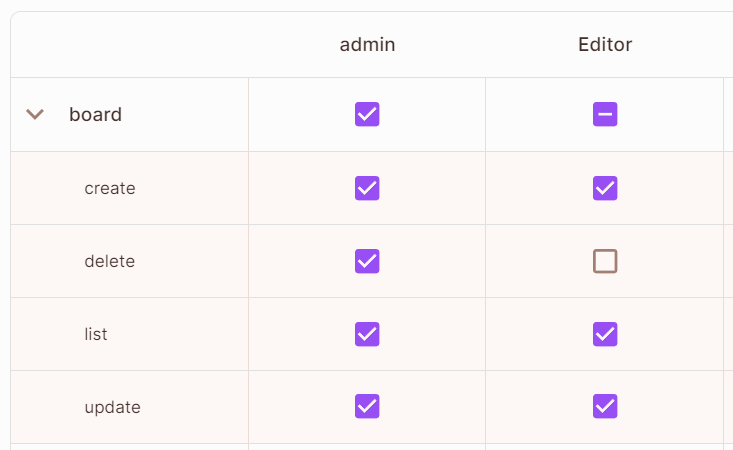Image resolution: width=733 pixels, height=450 pixels.
Task: Collapse the board permissions group
Action: 35,115
